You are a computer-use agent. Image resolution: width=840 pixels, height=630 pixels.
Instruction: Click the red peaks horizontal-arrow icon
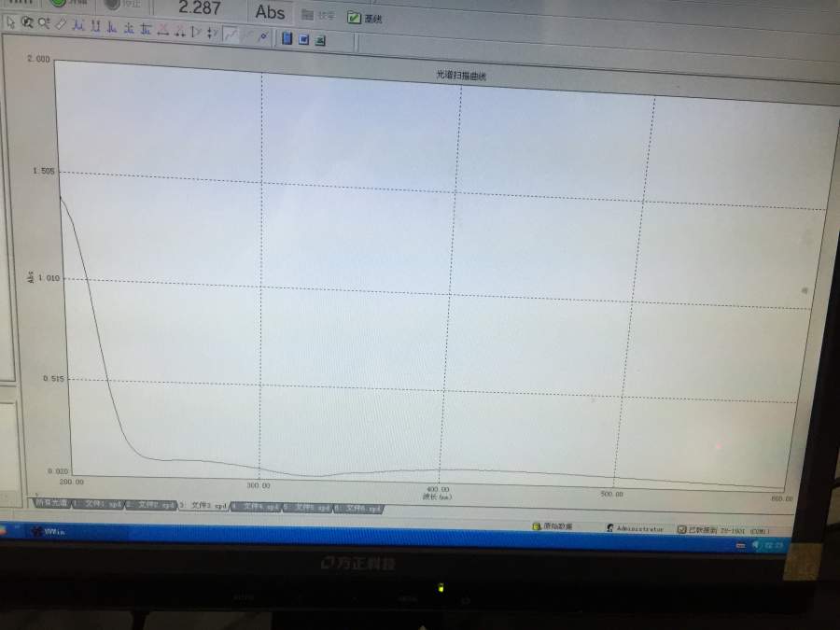(162, 30)
